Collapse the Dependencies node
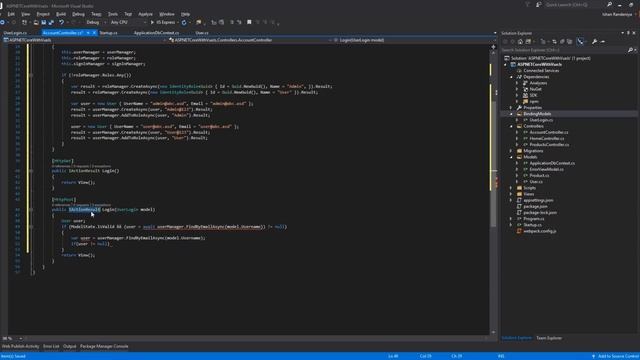Viewport: 640px width, 360px height. tap(511, 77)
